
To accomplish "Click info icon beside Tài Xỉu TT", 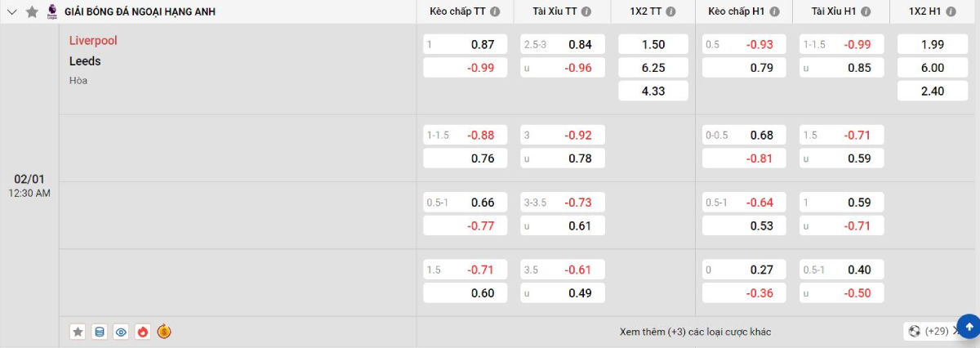I will 586,11.
